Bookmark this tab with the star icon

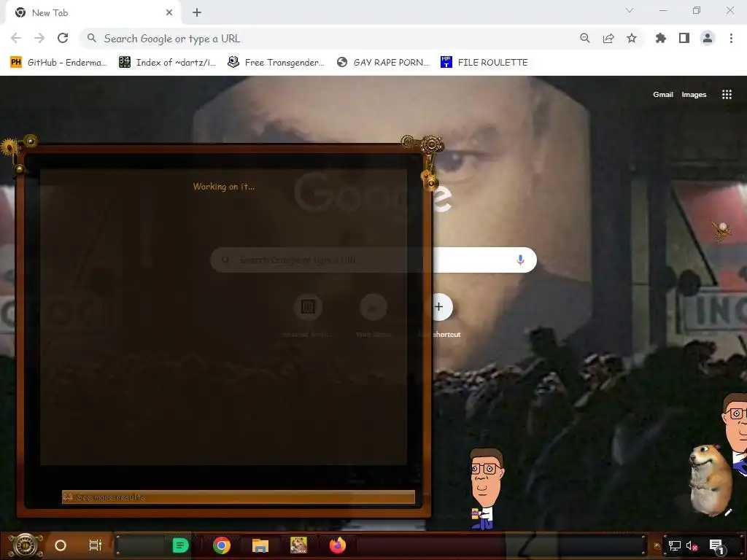click(632, 38)
